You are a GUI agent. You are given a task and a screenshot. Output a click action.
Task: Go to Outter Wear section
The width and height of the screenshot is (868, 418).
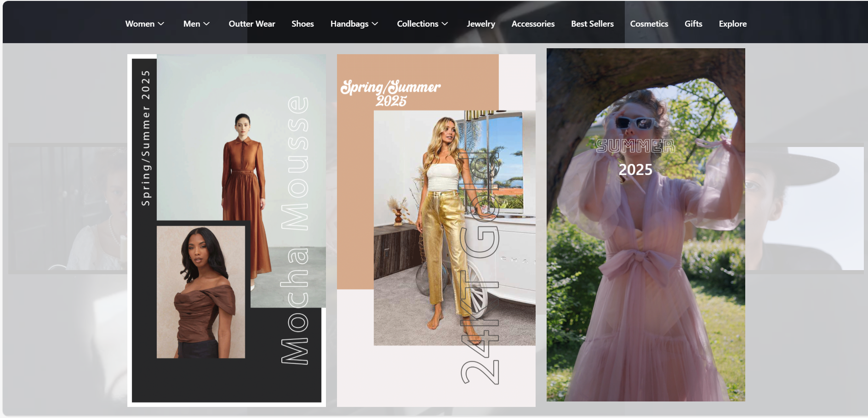pyautogui.click(x=251, y=24)
